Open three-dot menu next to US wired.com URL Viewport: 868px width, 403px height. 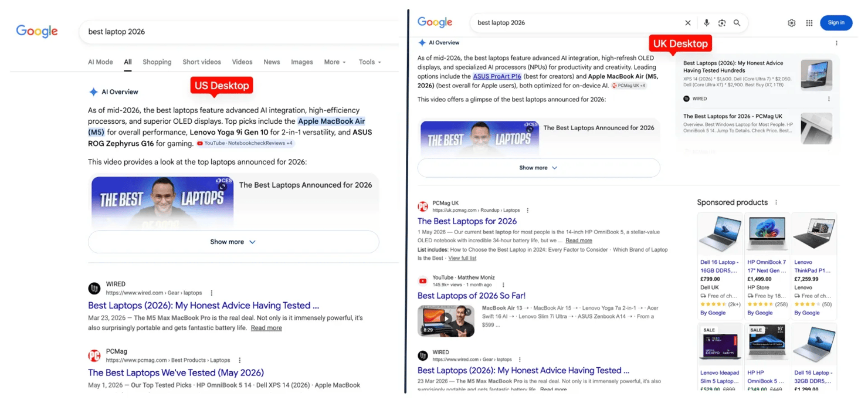pos(212,293)
